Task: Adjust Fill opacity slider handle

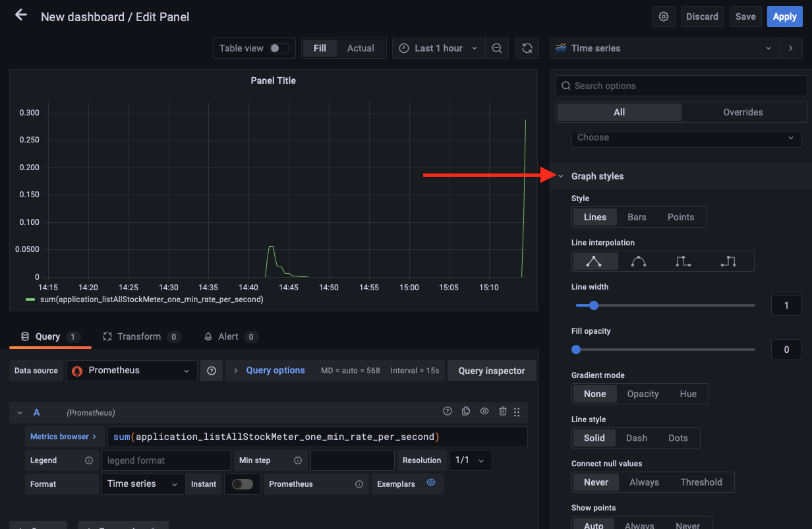Action: coord(576,350)
